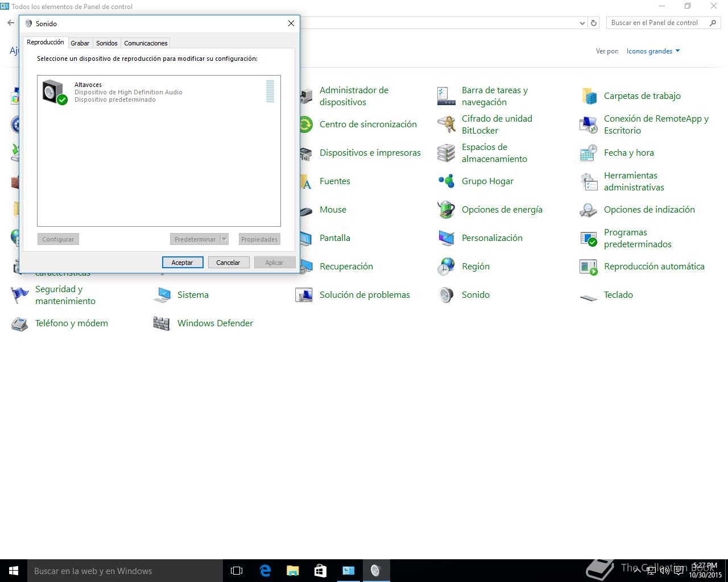Click the Sistema computer icon
This screenshot has width=728, height=582.
162,295
